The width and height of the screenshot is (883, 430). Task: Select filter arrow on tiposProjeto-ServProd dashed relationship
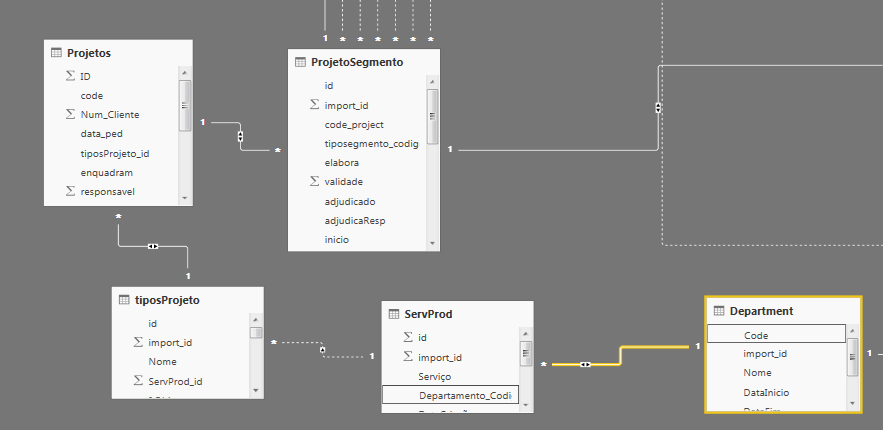[x=323, y=350]
